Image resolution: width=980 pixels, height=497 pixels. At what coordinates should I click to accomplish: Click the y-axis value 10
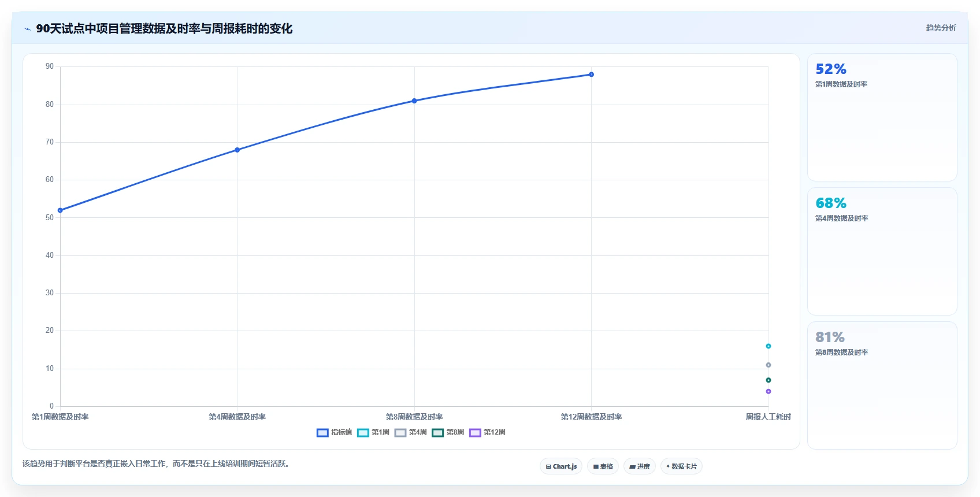[x=50, y=368]
